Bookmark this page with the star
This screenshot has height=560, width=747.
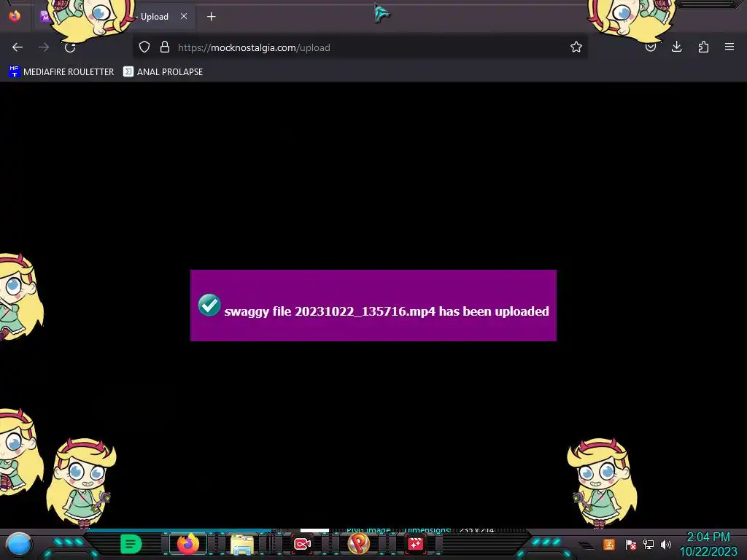point(576,47)
